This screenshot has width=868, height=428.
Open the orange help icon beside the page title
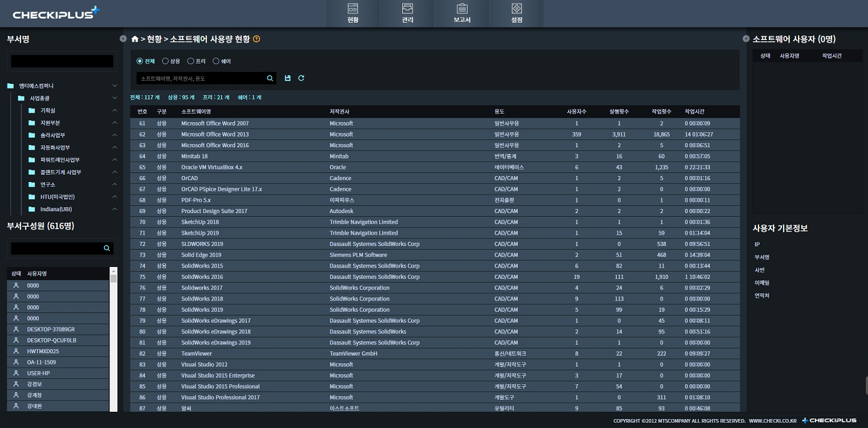coord(257,39)
